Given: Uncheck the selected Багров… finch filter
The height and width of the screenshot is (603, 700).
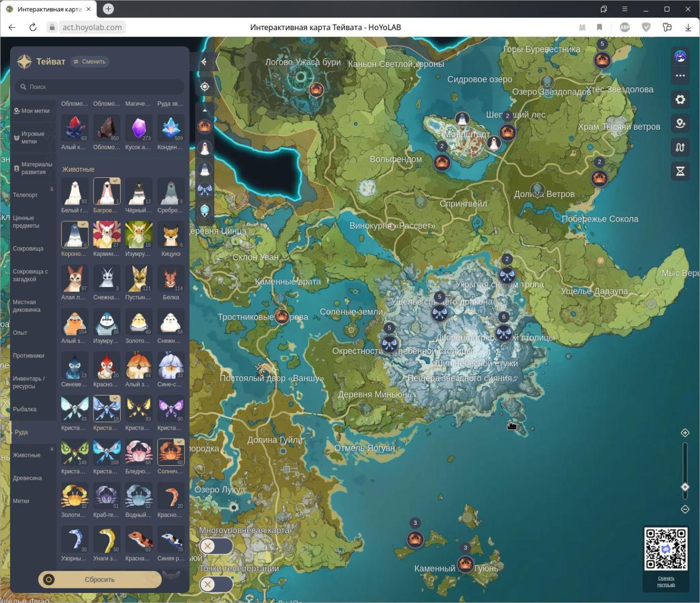Looking at the screenshot, I should (107, 191).
